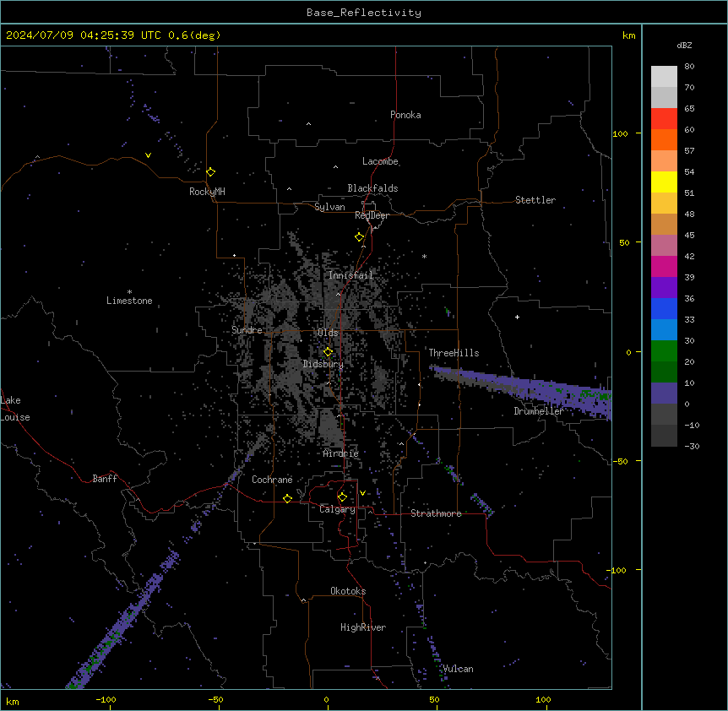The height and width of the screenshot is (711, 728).
Task: Click the Sylvan label on the map
Action: tap(329, 207)
